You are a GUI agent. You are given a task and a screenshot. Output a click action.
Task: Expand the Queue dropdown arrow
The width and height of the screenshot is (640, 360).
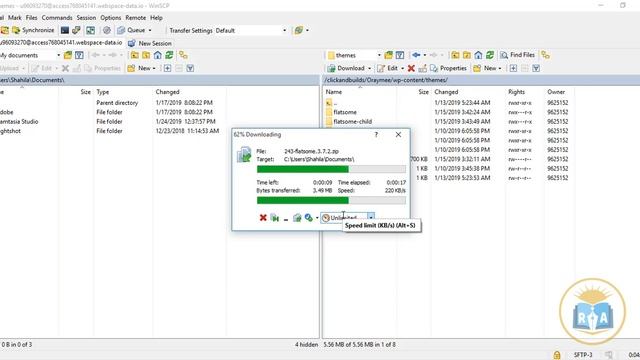tap(150, 30)
